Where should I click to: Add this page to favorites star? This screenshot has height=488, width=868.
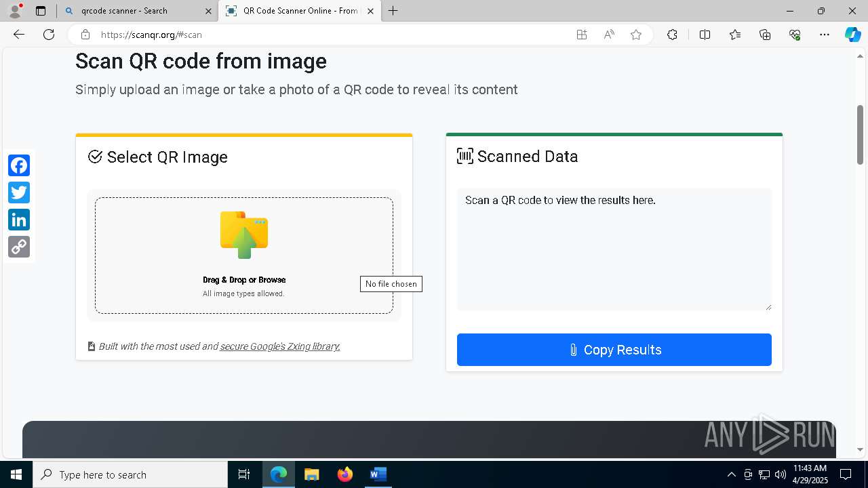[x=636, y=35]
